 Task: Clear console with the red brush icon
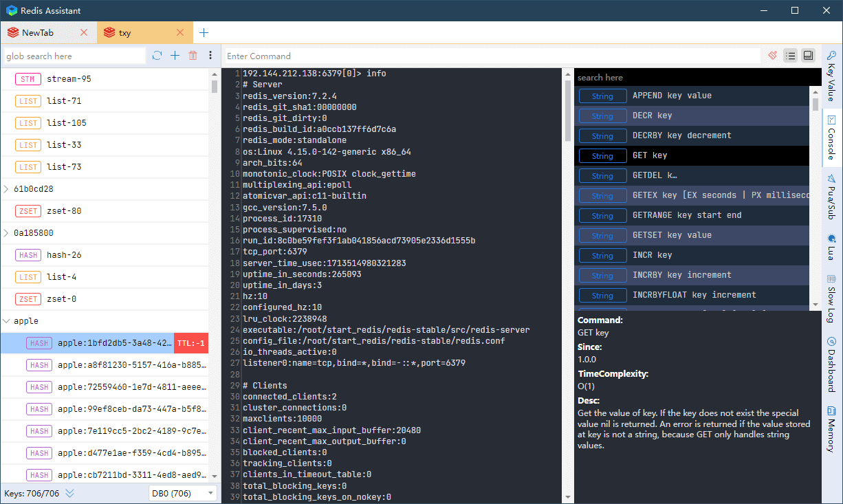(773, 56)
